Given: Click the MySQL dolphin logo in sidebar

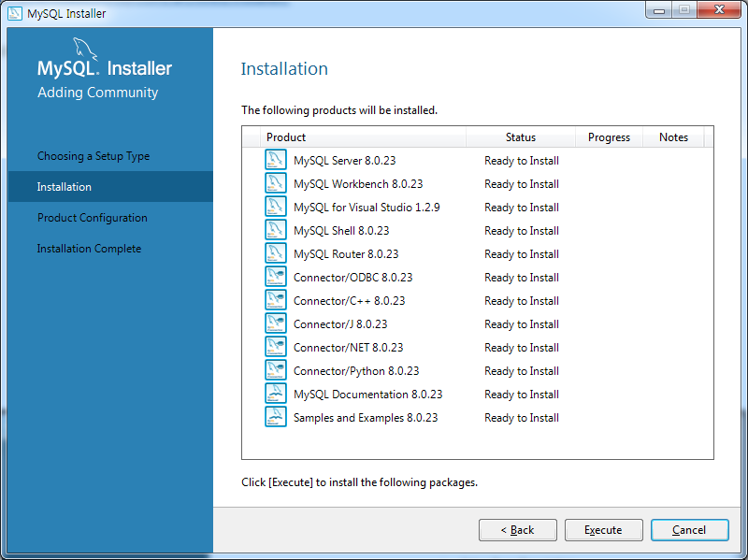Looking at the screenshot, I should click(x=85, y=50).
